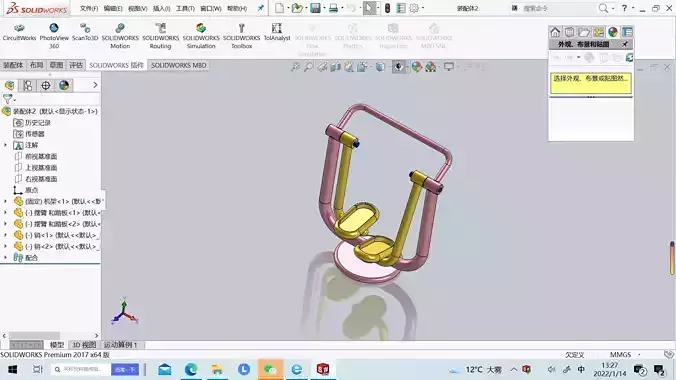Expand the 销<1> component node
Viewport: 676px width, 380px height.
5,235
